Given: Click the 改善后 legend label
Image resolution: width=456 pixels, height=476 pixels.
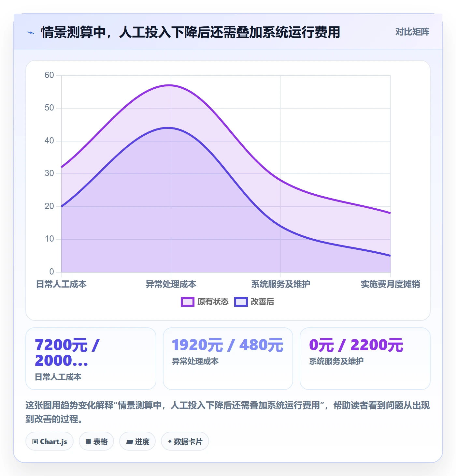Looking at the screenshot, I should click(x=263, y=302).
